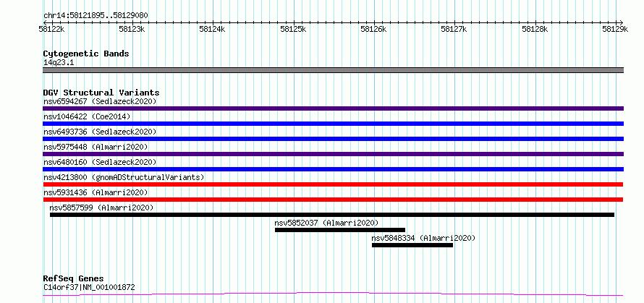Click the nsv1046422 (Coe2014) label

tap(87, 116)
